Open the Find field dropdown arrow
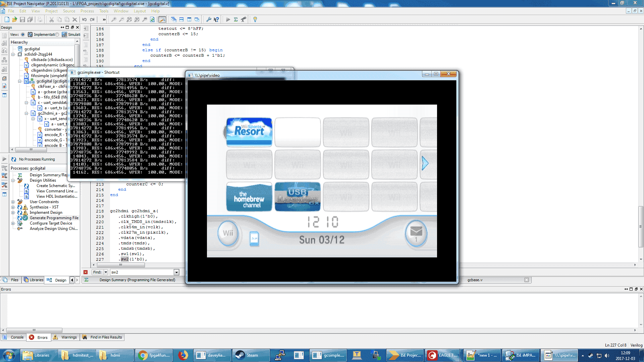 pos(176,272)
